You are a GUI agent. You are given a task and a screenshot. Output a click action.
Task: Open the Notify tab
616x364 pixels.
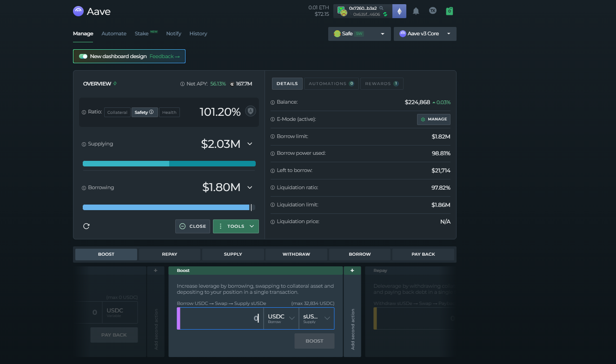coord(173,33)
